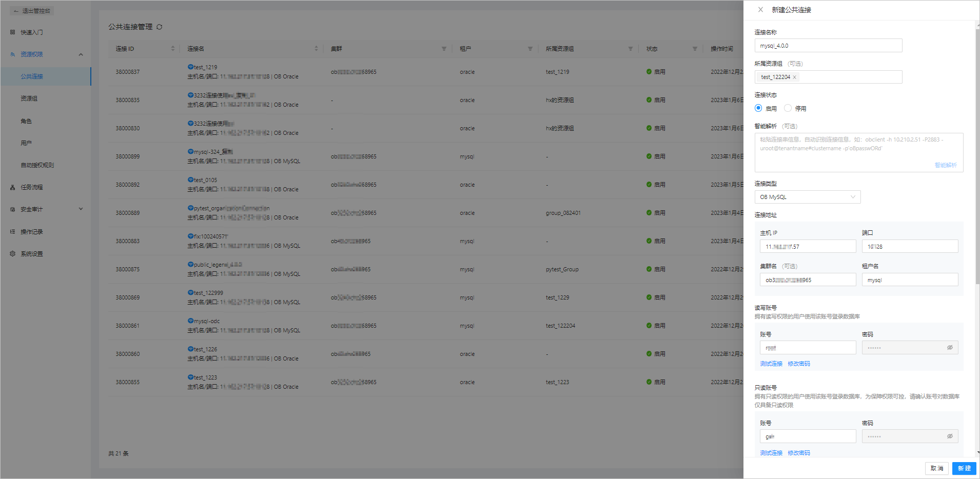
Task: Click 修改密码 under 读写账号
Action: (799, 364)
